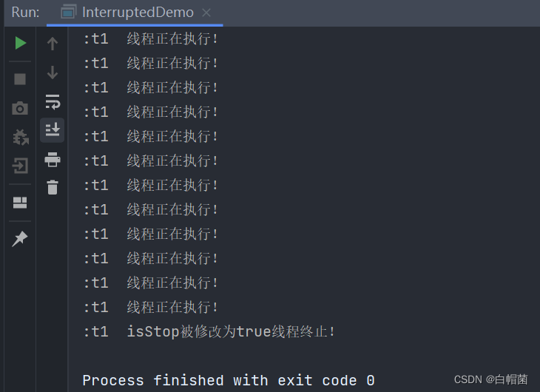This screenshot has width=540, height=392.
Task: Click the isStop被修改为true线程终止 output line
Action: pos(209,331)
